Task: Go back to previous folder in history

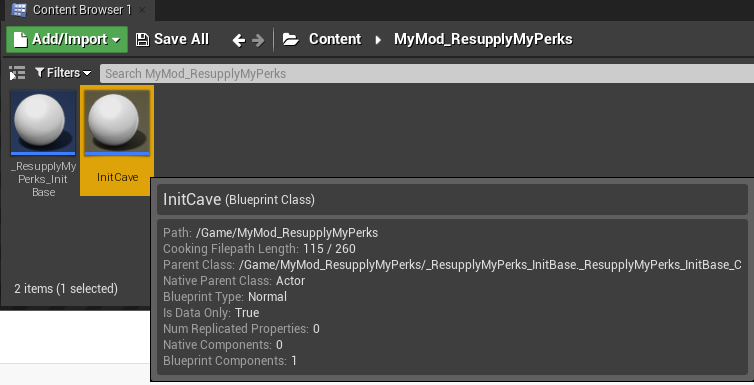Action: coord(239,40)
